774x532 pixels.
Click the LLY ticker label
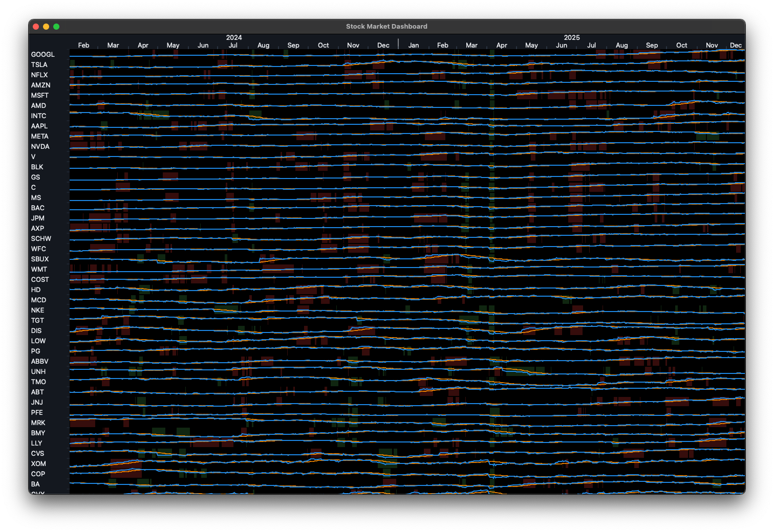click(x=36, y=444)
